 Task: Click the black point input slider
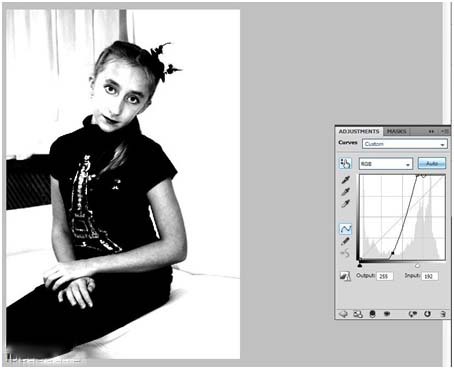tap(359, 265)
